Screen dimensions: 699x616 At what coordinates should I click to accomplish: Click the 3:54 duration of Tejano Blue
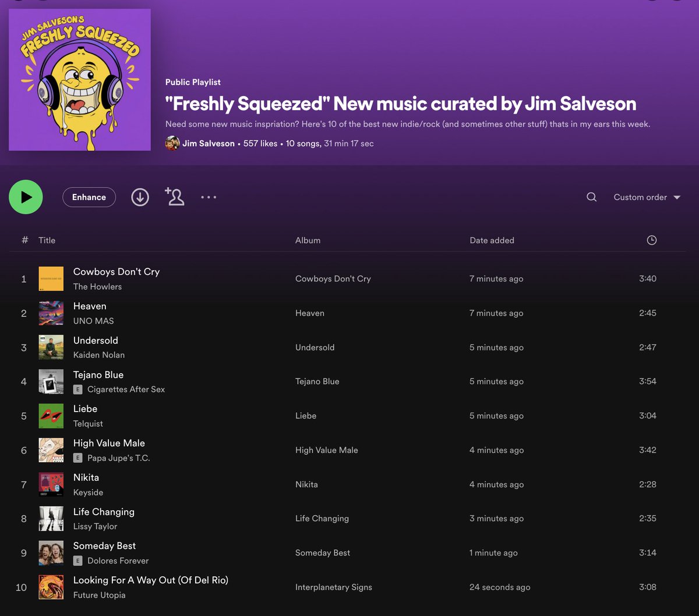[x=648, y=381]
